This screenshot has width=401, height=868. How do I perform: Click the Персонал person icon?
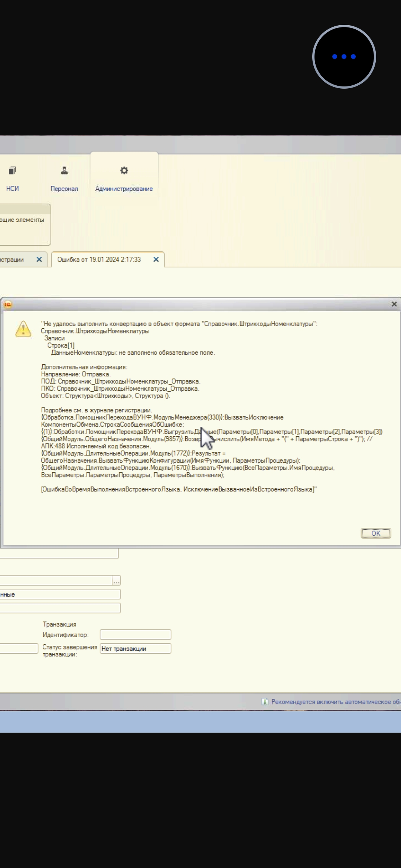[x=64, y=171]
